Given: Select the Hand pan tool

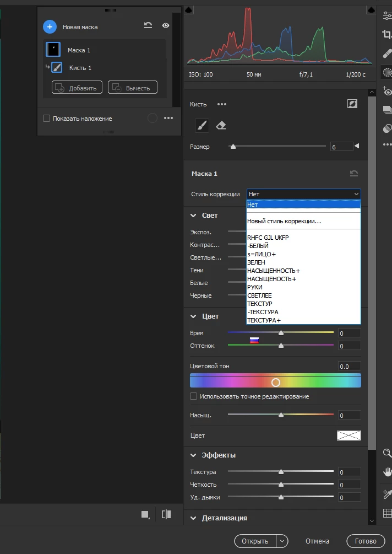Looking at the screenshot, I should tap(387, 471).
